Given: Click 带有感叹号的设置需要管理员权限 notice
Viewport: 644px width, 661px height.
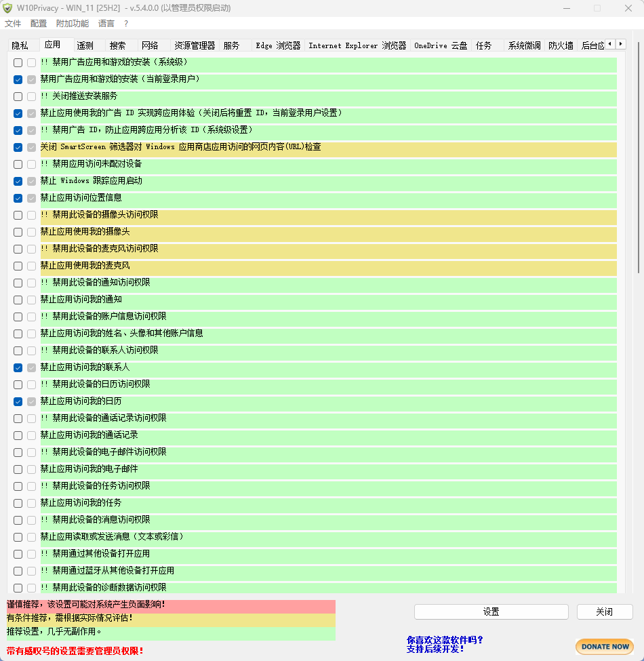Looking at the screenshot, I should click(75, 652).
